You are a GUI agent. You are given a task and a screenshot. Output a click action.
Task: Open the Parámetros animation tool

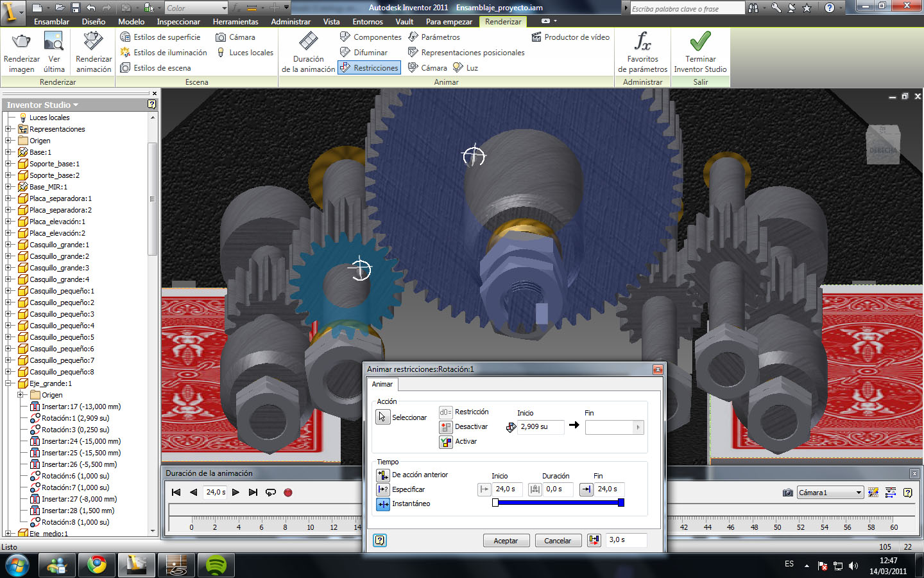pos(434,37)
